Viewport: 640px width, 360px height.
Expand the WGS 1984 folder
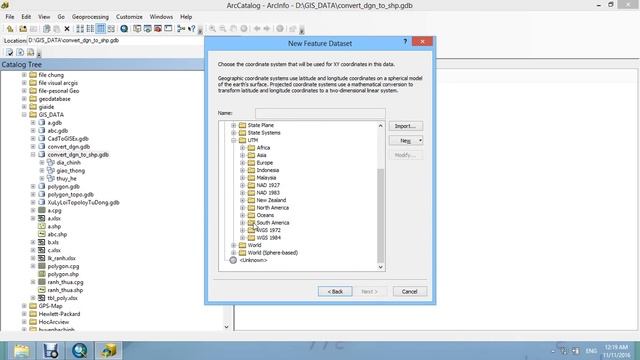click(242, 238)
